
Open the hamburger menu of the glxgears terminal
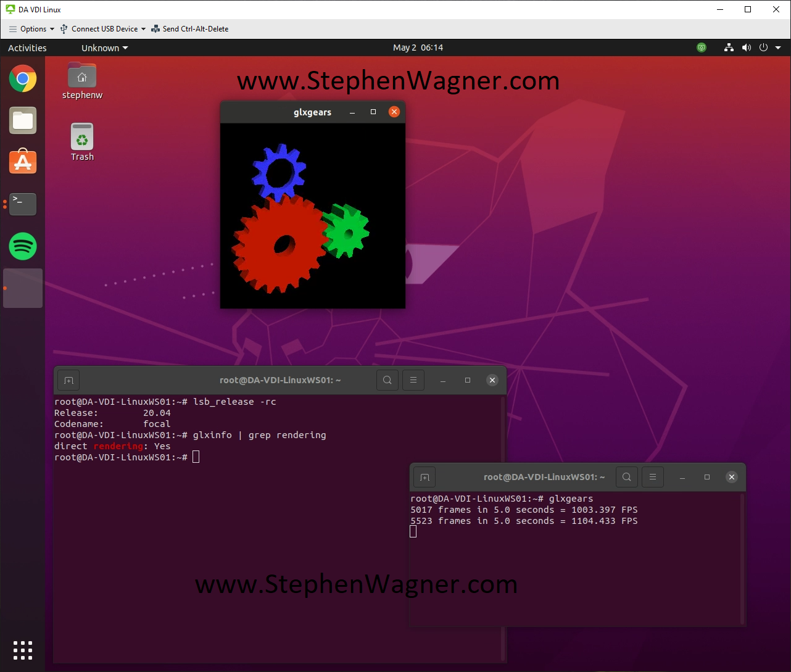click(x=652, y=477)
